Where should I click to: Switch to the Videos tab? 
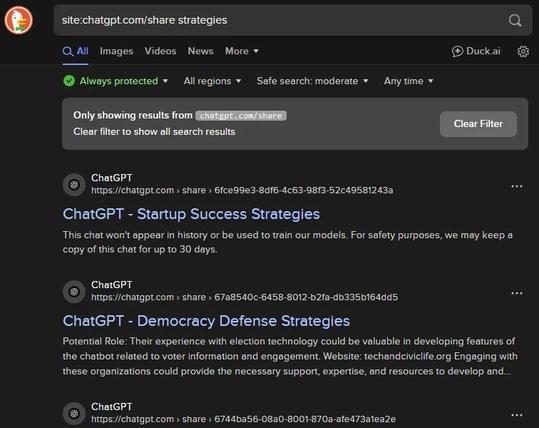tap(160, 51)
